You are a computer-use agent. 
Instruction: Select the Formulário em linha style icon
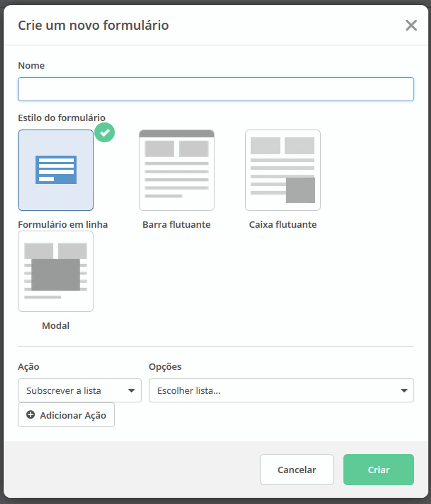pyautogui.click(x=56, y=170)
